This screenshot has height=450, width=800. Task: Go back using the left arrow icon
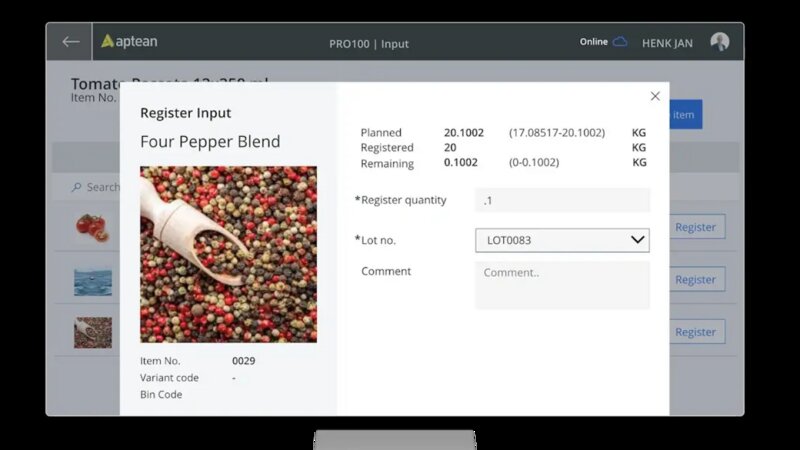point(70,42)
